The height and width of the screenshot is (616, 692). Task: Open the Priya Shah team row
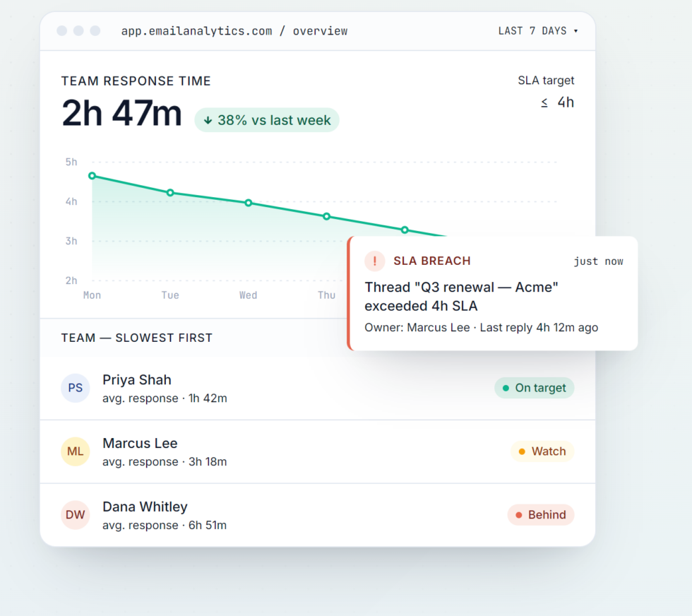(317, 388)
